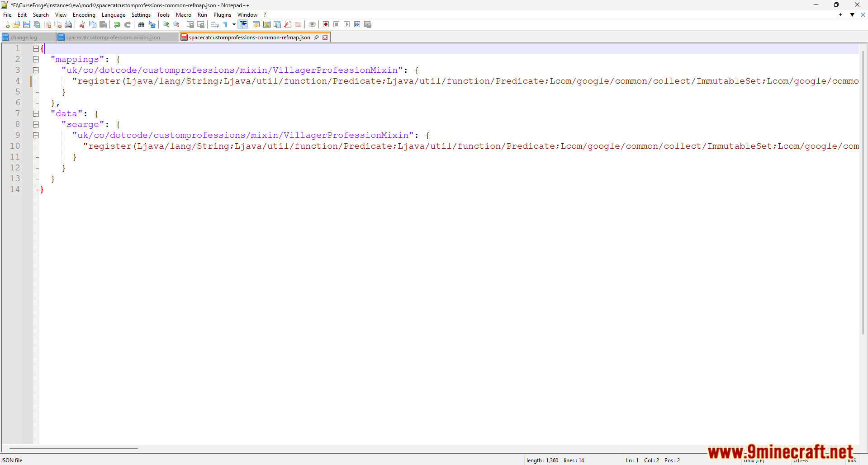This screenshot has height=465, width=868.
Task: Save all open files
Action: 37,24
